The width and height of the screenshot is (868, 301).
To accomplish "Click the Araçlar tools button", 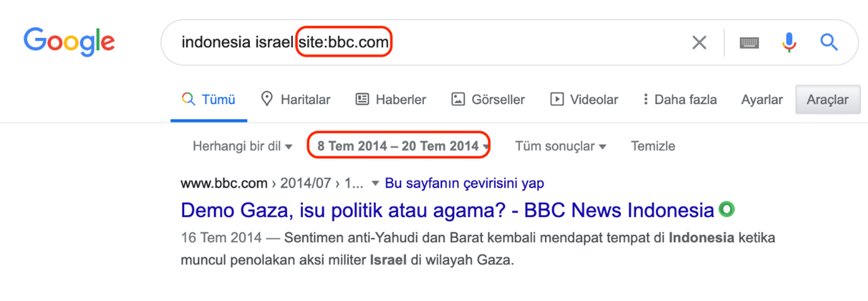I will point(828,99).
